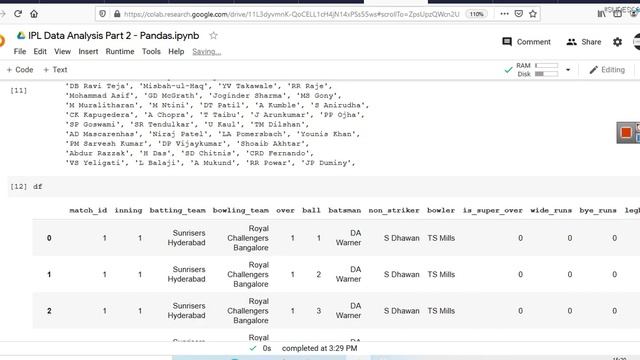Go to the browser home page icon

click(x=34, y=14)
